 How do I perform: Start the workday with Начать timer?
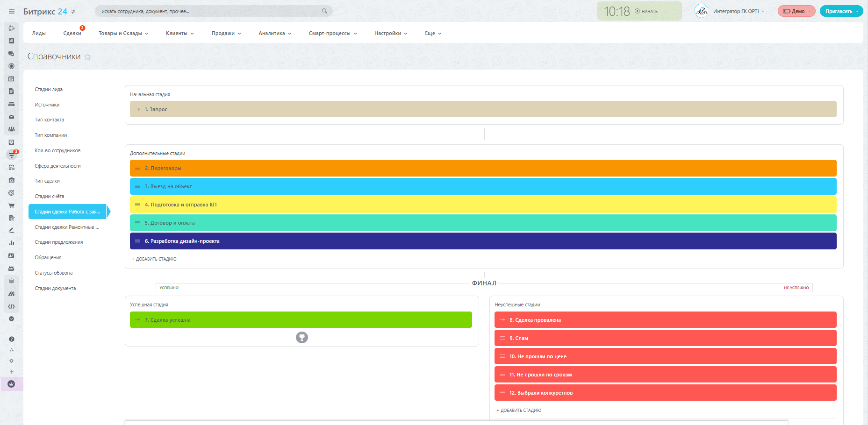pyautogui.click(x=646, y=11)
